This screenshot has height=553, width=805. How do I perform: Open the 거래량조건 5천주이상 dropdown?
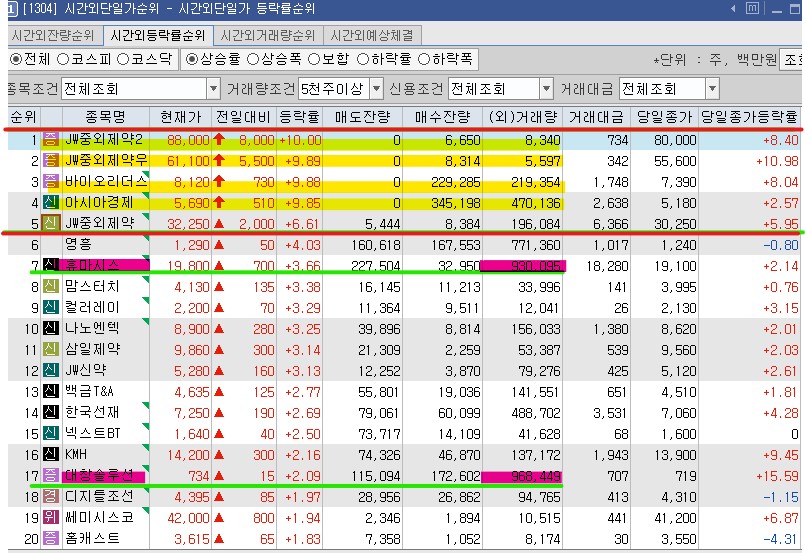(x=376, y=89)
